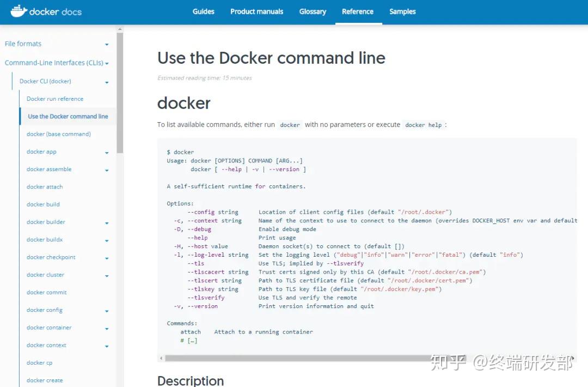This screenshot has height=387, width=588.
Task: Click the code block's horizontal scrollbar
Action: coord(272,358)
